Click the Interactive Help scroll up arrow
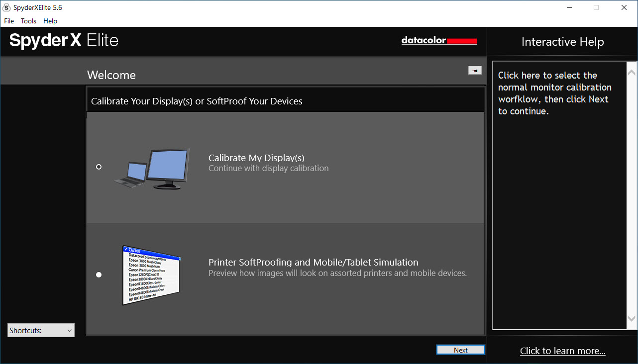Image resolution: width=638 pixels, height=364 pixels. 632,72
